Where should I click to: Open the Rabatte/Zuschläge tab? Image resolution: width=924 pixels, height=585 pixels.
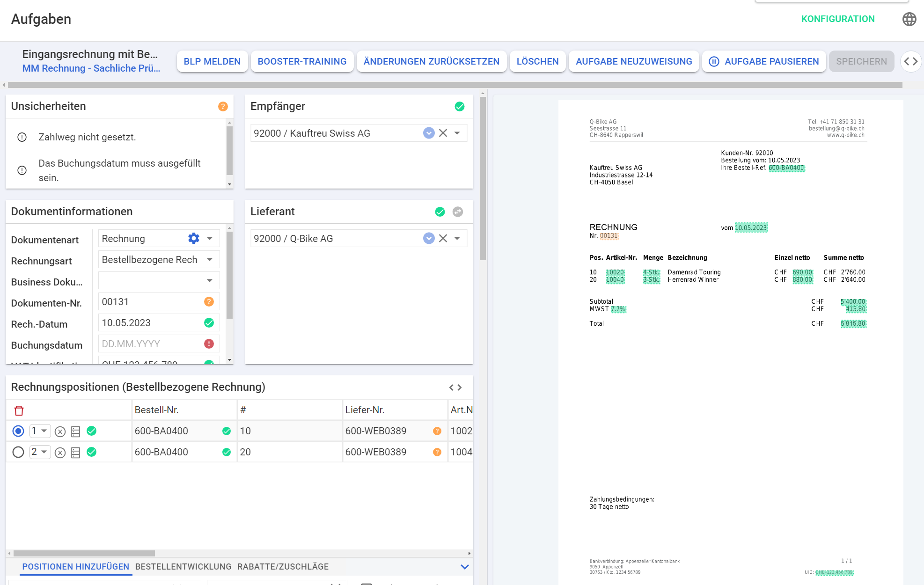(x=283, y=567)
